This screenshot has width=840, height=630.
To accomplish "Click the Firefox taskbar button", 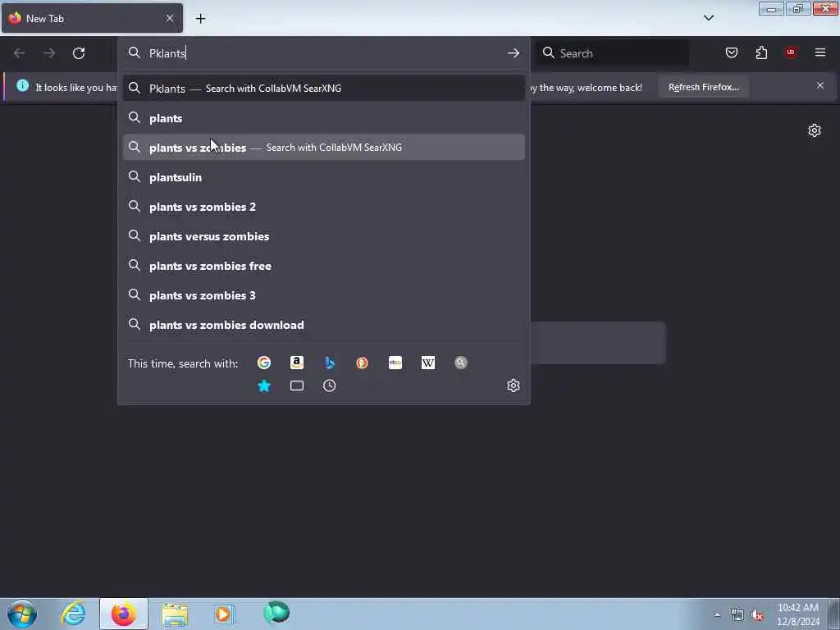I will coord(123,614).
